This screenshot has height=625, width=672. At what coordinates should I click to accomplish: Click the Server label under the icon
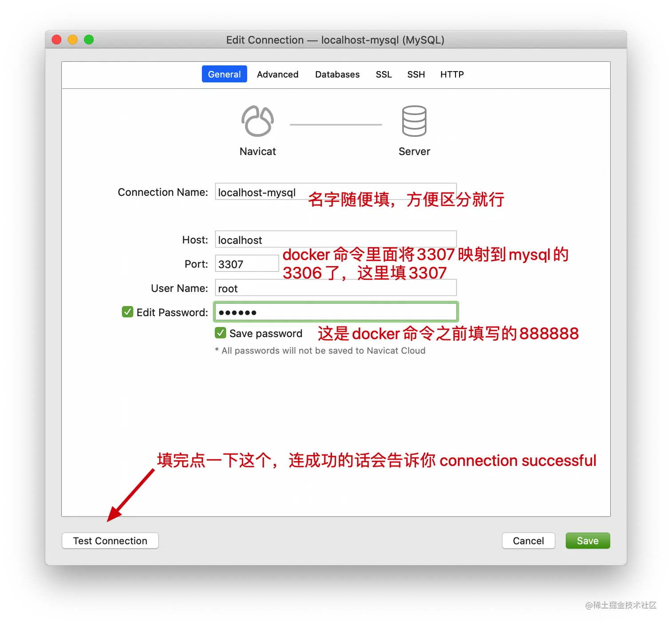[414, 151]
